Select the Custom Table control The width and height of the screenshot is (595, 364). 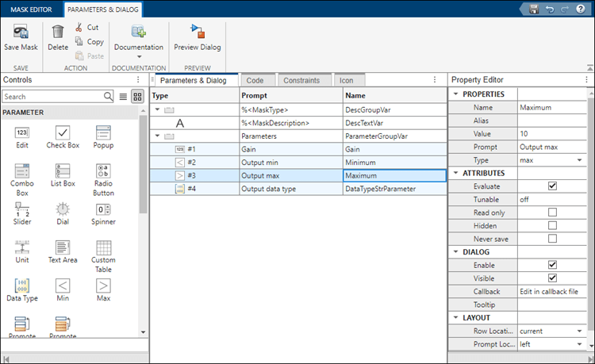point(102,247)
